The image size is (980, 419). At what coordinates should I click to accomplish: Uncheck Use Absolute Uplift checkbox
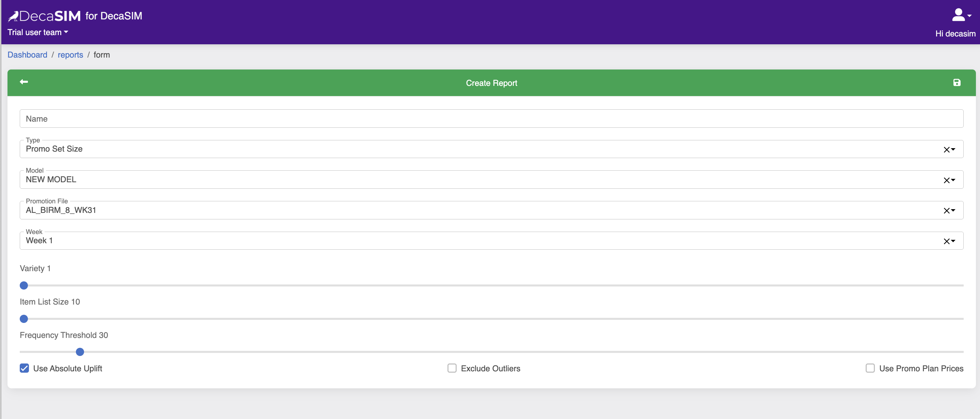pos(24,368)
